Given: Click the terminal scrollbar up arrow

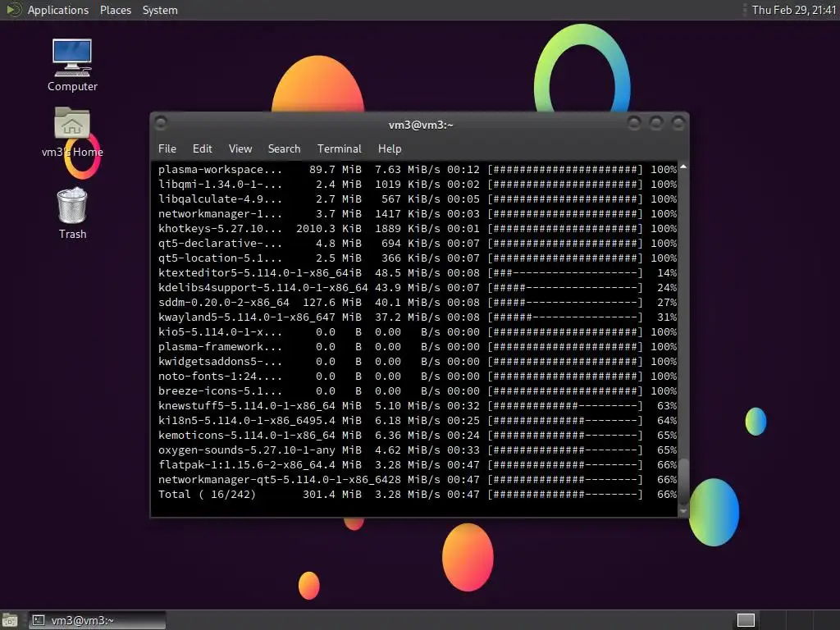Looking at the screenshot, I should click(x=683, y=167).
